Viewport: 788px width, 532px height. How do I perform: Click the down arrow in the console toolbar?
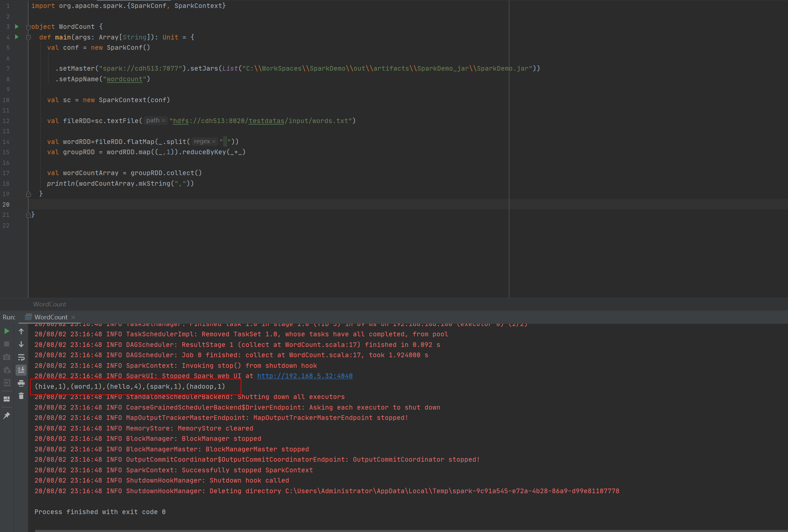click(x=21, y=344)
